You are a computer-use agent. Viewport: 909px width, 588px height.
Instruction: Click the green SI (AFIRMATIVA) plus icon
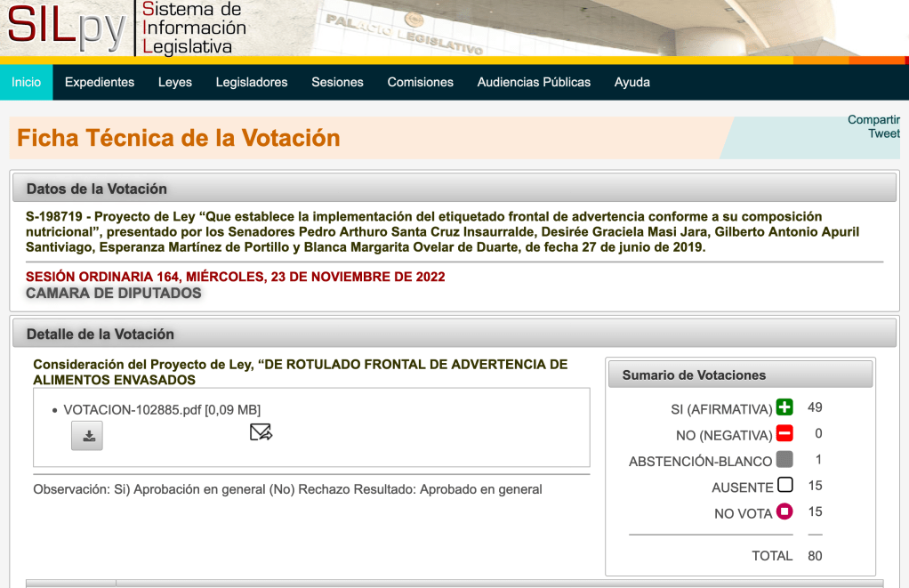click(784, 408)
